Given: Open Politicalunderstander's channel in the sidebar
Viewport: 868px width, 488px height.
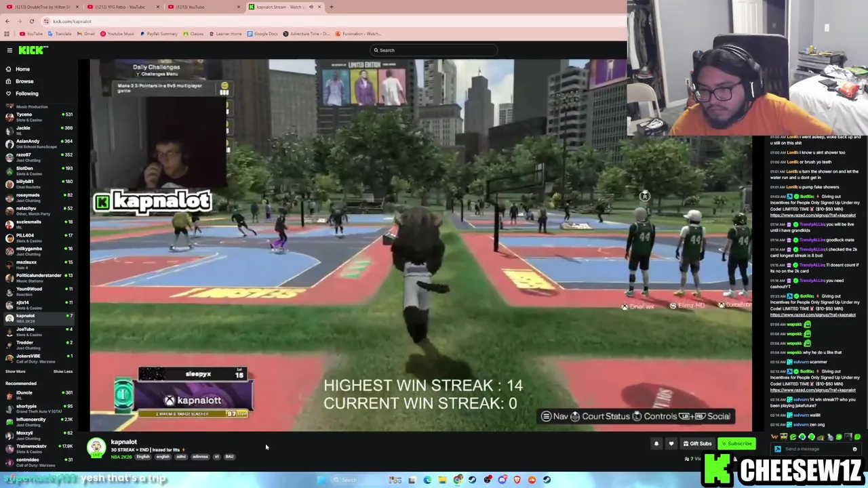Looking at the screenshot, I should click(x=38, y=278).
